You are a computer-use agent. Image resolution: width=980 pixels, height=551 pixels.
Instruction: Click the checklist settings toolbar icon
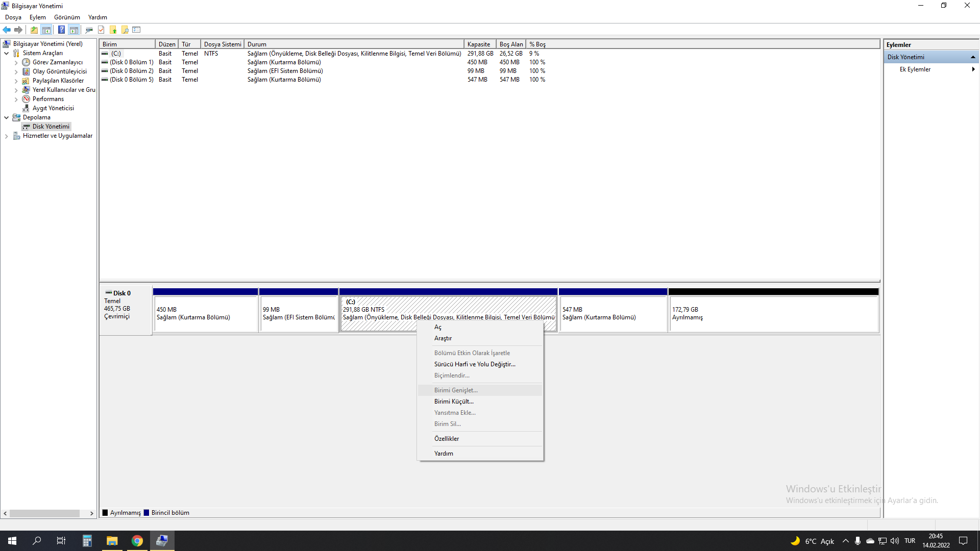(x=136, y=30)
